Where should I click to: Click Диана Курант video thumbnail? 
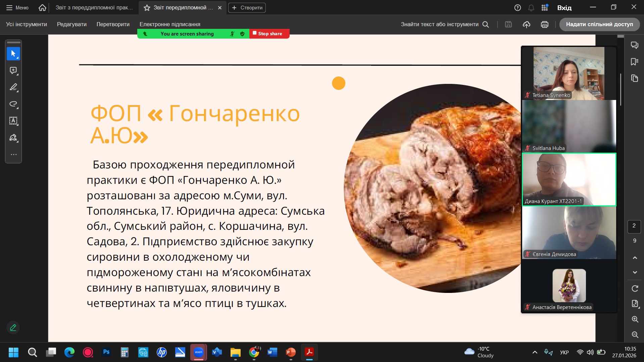569,179
